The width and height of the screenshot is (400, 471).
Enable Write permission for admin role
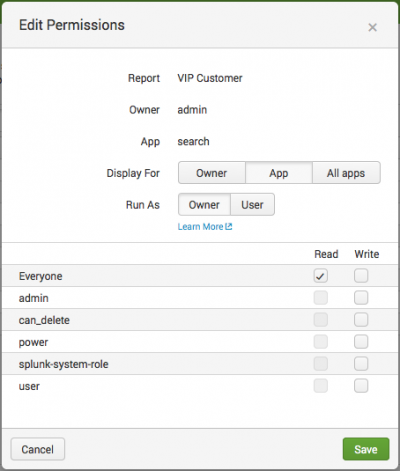point(361,298)
